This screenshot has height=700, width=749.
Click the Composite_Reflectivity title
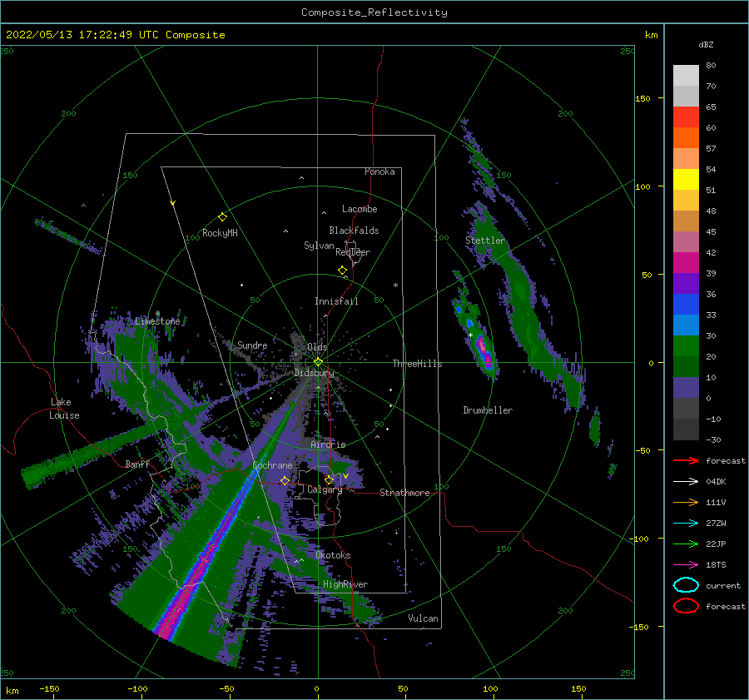[374, 12]
